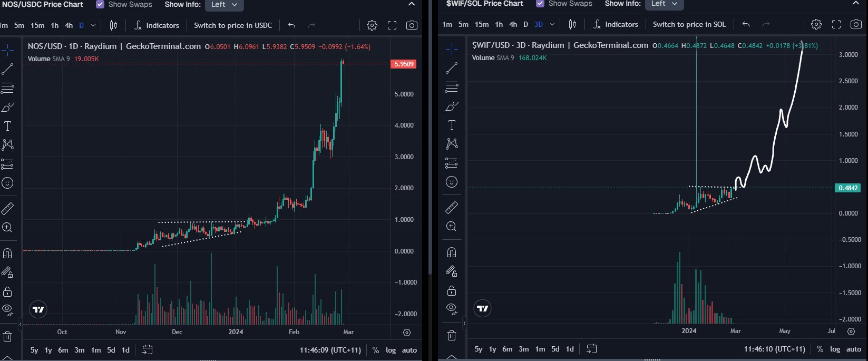Select the trend line tool on WIF chart
Viewport: 868px width, 361px height.
(452, 68)
